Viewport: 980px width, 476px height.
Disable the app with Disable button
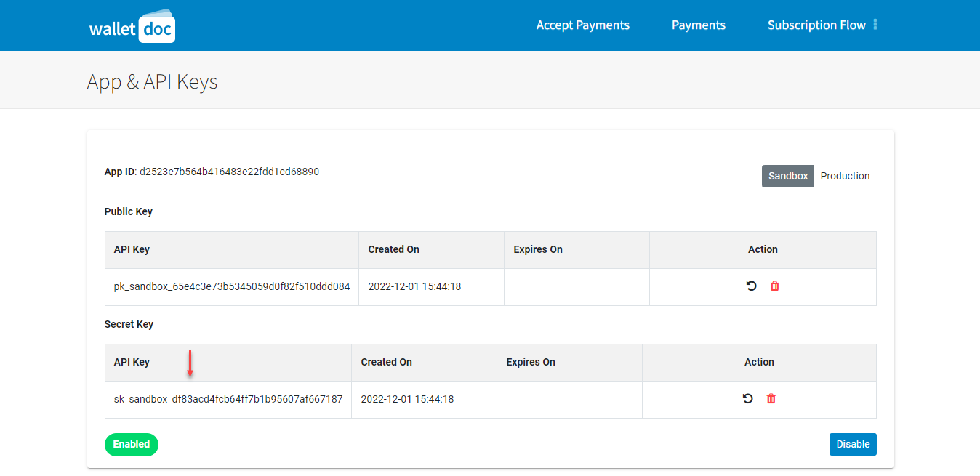point(853,445)
